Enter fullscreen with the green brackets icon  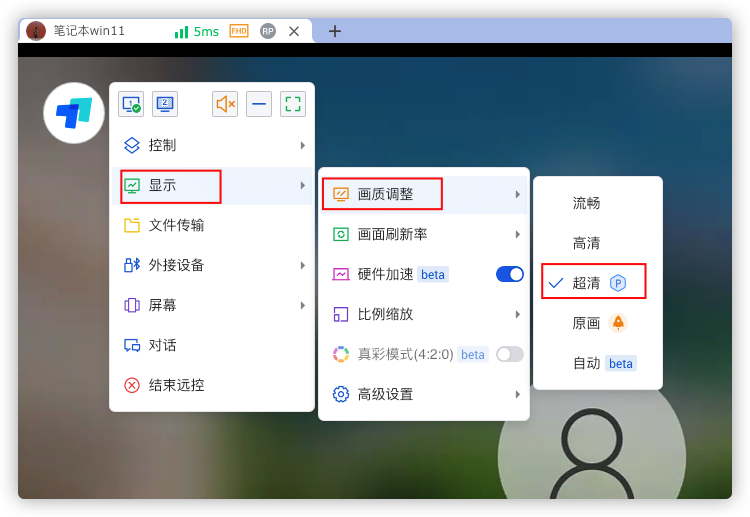[x=293, y=104]
